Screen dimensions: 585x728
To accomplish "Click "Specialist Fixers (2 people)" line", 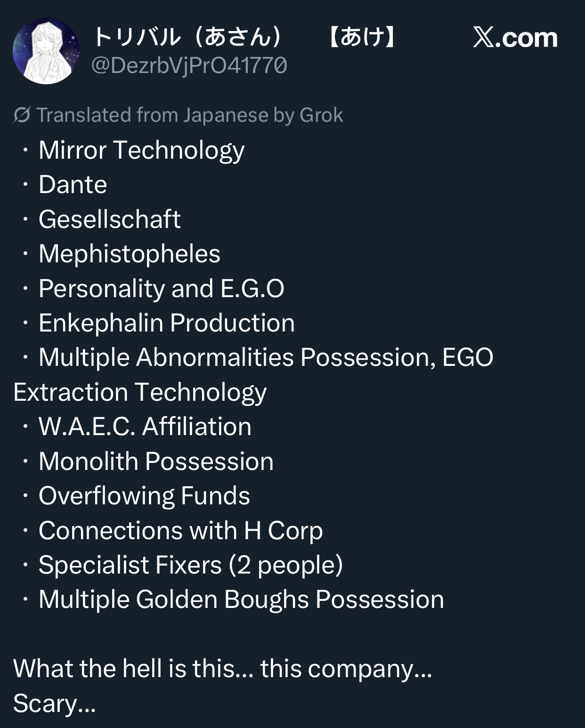I will tap(191, 565).
